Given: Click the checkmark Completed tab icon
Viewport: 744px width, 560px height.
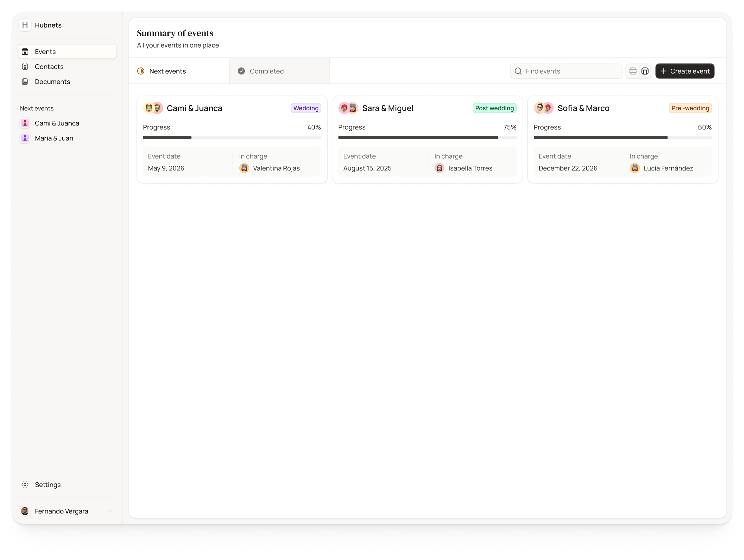Looking at the screenshot, I should click(x=241, y=71).
